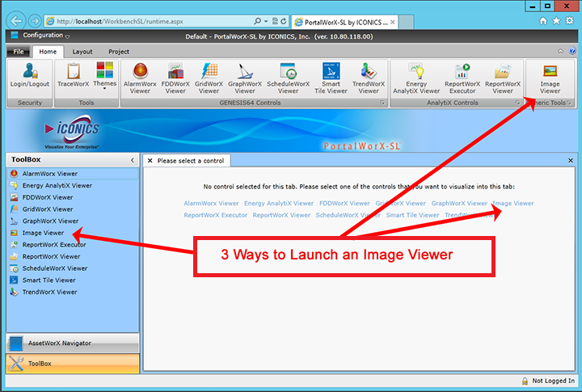582x392 pixels.
Task: Select FDDWorX Viewer in ToolBox list
Action: pyautogui.click(x=73, y=197)
